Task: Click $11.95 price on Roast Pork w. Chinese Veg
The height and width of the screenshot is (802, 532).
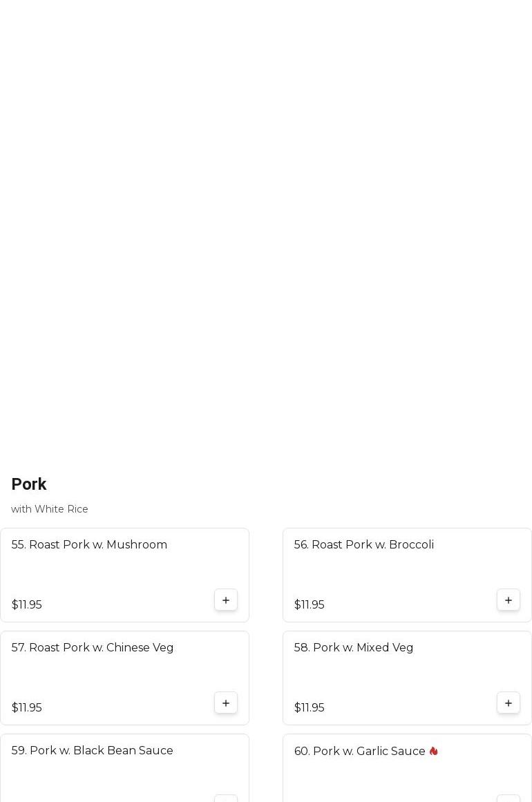Action: pos(26,707)
